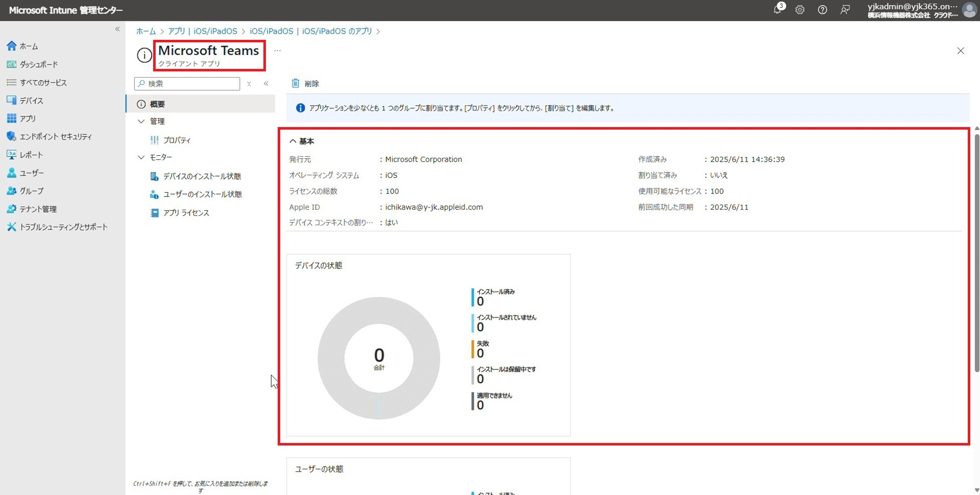Open テナント管理 in left navigation

pos(38,209)
